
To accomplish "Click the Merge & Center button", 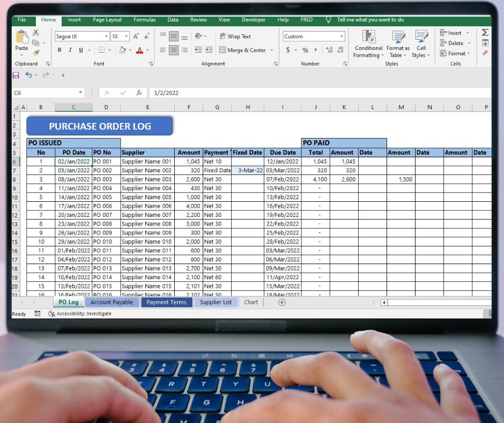I will pyautogui.click(x=243, y=50).
